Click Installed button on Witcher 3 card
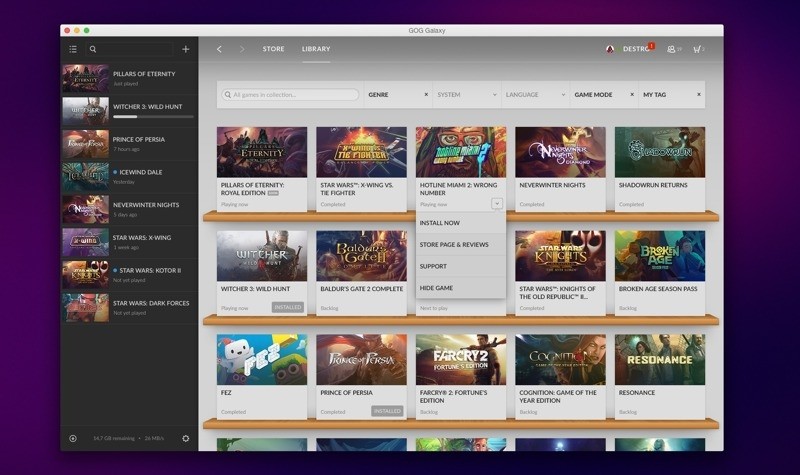Screen dimensions: 800x475 tap(288, 307)
